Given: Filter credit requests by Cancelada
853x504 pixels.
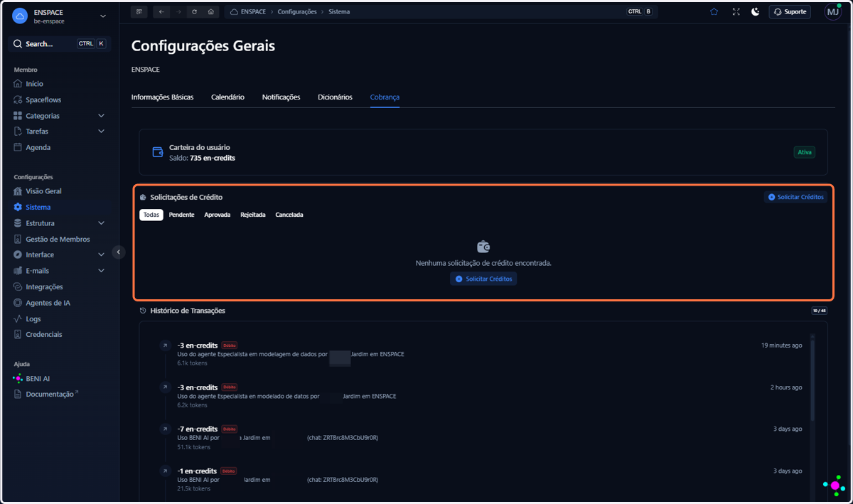Looking at the screenshot, I should pos(289,215).
